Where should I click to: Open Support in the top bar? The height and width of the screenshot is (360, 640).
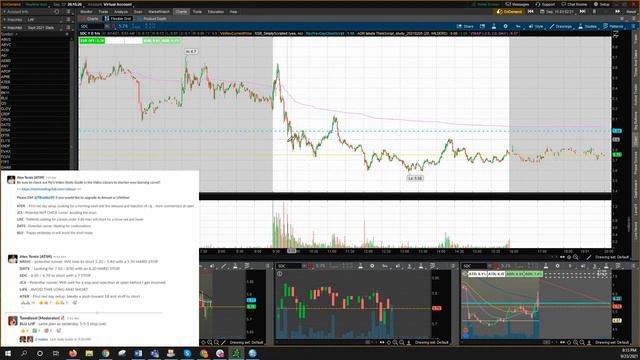(545, 4)
